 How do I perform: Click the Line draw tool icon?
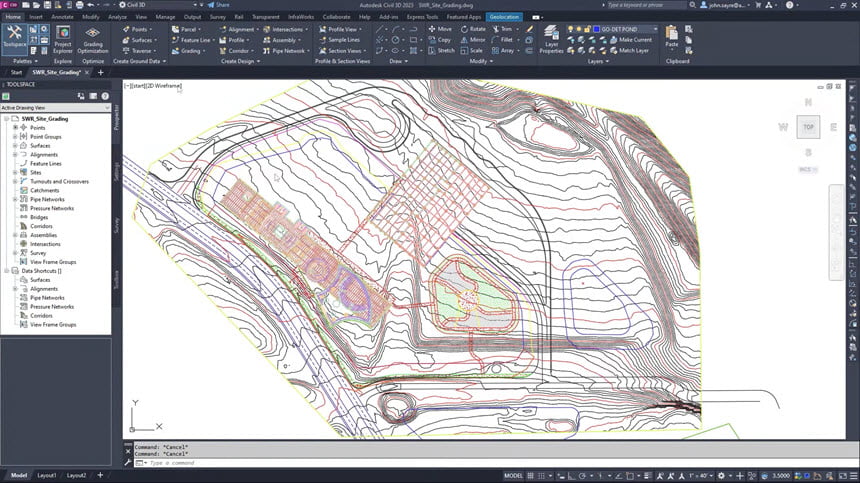click(380, 29)
